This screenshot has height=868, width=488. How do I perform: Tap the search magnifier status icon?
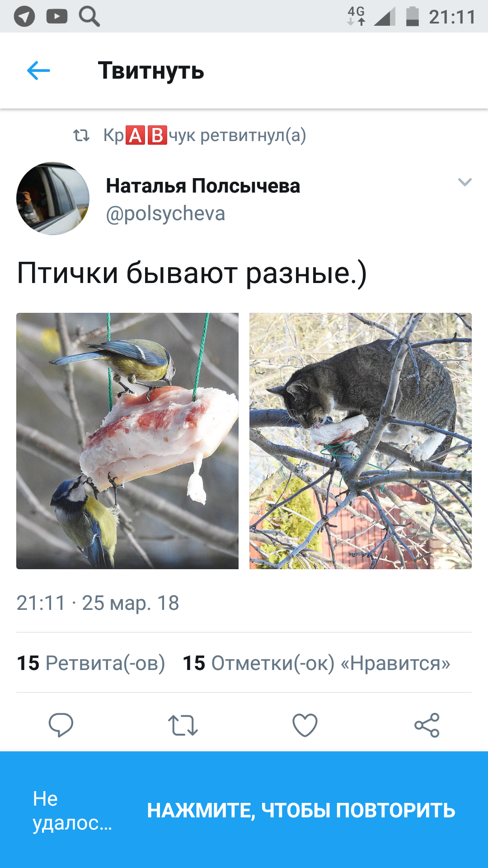pos(89,17)
